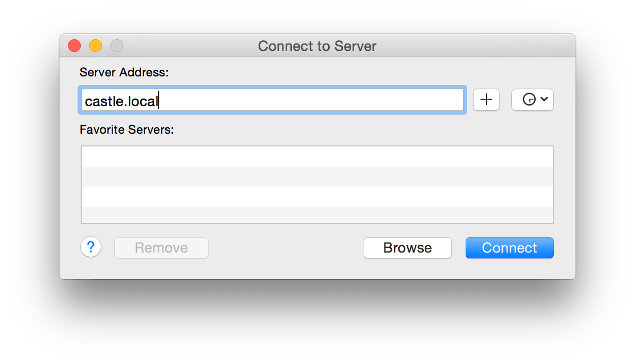The image size is (635, 364).
Task: Select the second row in Favorite Servers list
Action: [x=317, y=177]
